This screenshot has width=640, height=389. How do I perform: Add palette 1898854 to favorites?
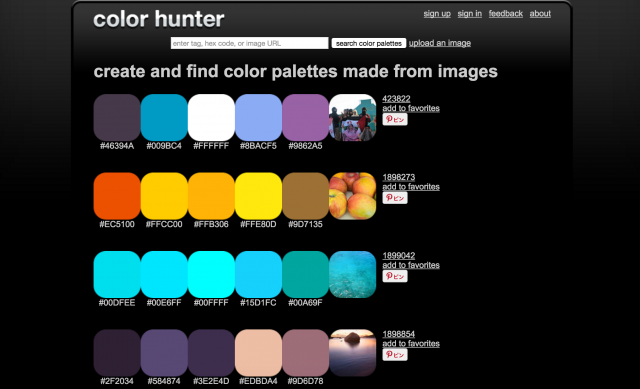(411, 343)
